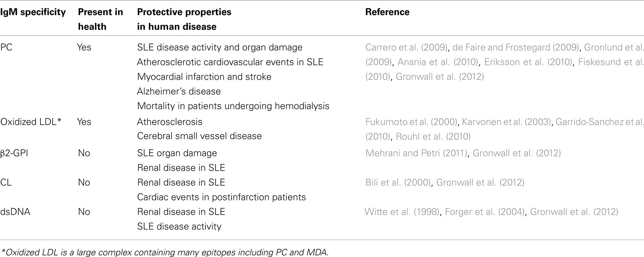
Task: Click Karvonen et al. (2003) citation
Action: pyautogui.click(x=506, y=122)
